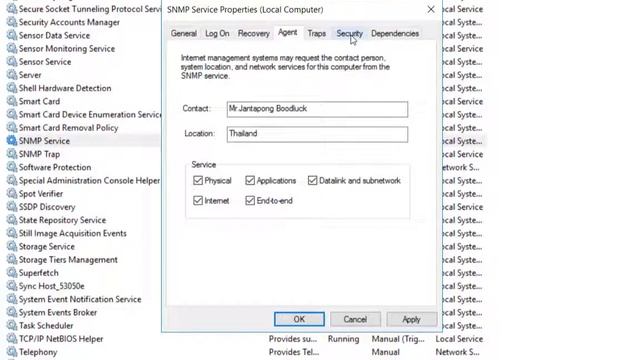640x360 pixels.
Task: Click the SSDP Discovery gear icon
Action: pyautogui.click(x=12, y=207)
